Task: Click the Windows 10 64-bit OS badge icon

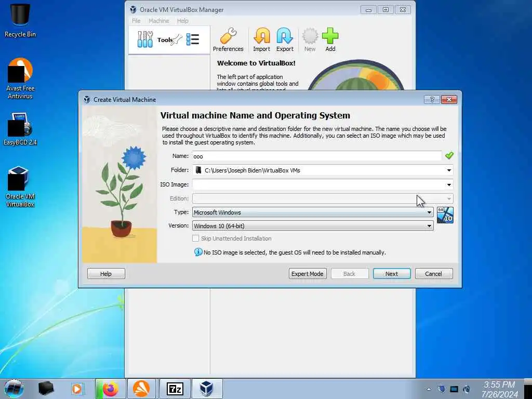Action: click(445, 215)
